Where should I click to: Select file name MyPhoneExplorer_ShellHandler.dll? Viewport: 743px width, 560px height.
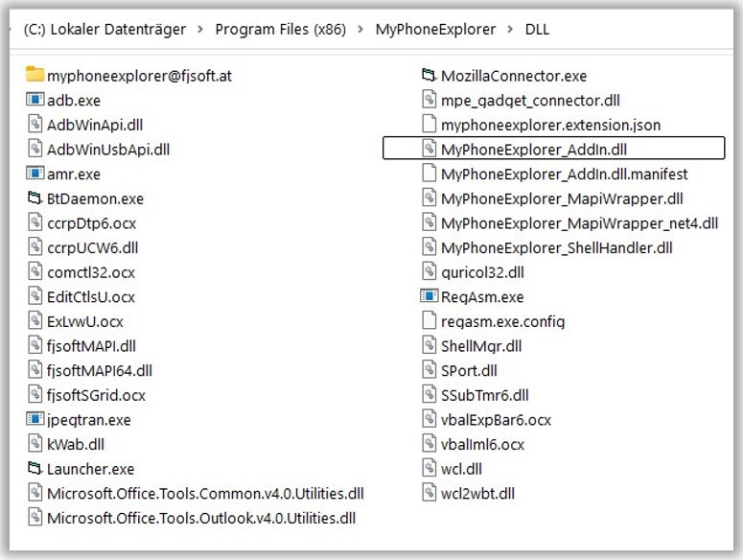557,248
